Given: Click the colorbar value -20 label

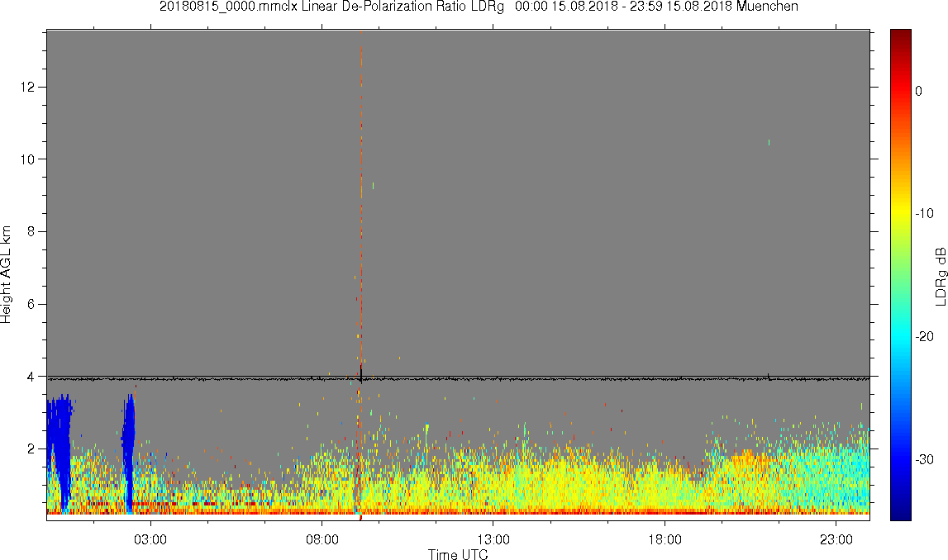Looking at the screenshot, I should pos(924,336).
